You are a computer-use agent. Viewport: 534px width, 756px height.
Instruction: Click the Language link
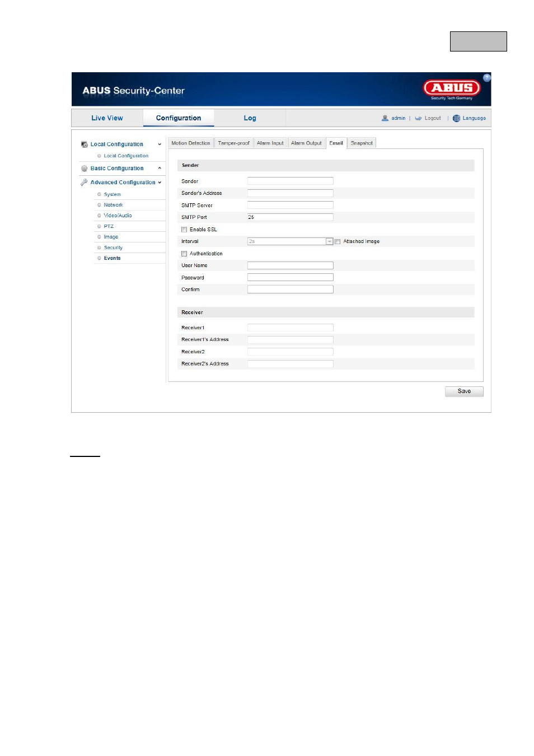(474, 118)
